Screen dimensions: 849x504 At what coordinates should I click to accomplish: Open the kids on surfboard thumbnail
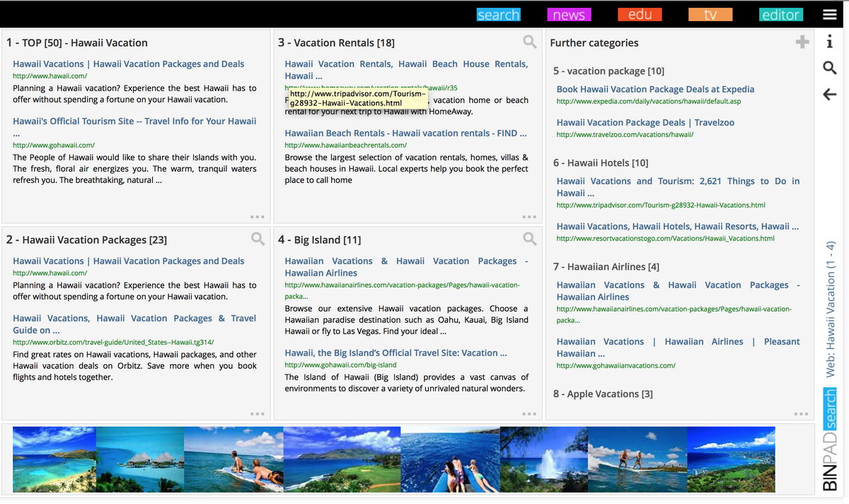[233, 459]
